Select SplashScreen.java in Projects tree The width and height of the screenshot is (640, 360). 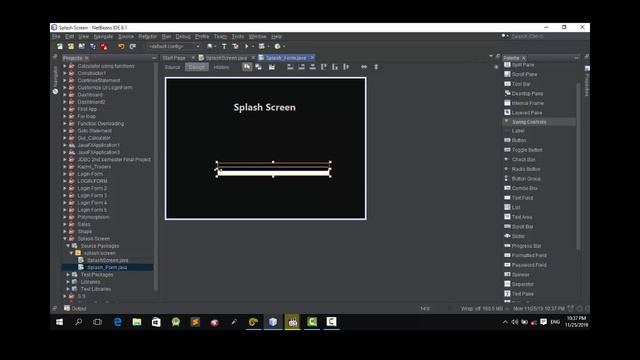(x=107, y=260)
